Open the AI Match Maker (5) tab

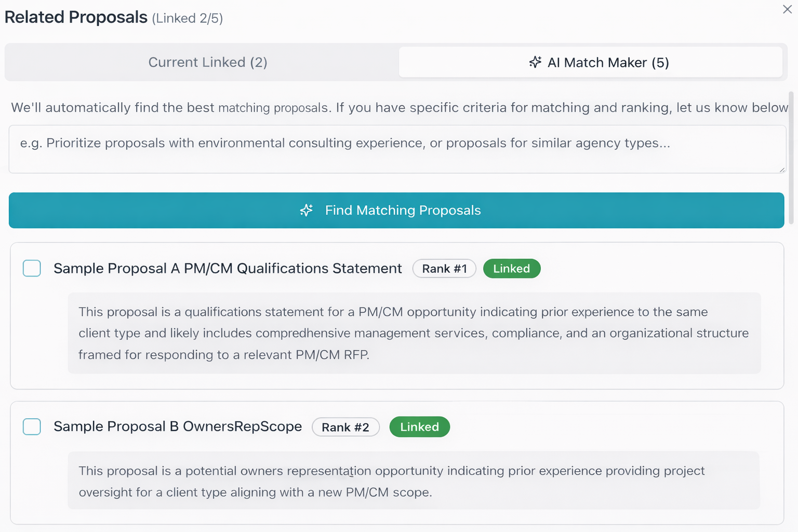click(591, 62)
